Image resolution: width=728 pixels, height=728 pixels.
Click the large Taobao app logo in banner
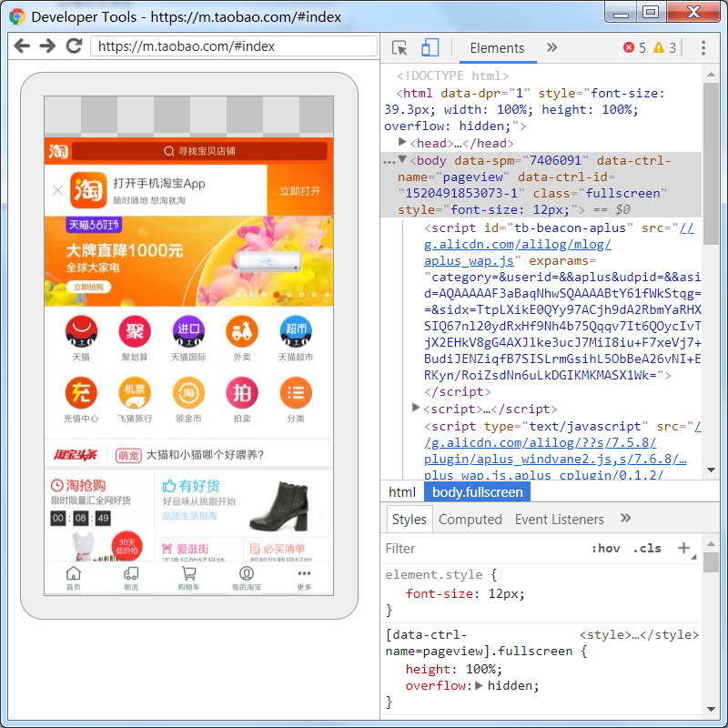[88, 190]
